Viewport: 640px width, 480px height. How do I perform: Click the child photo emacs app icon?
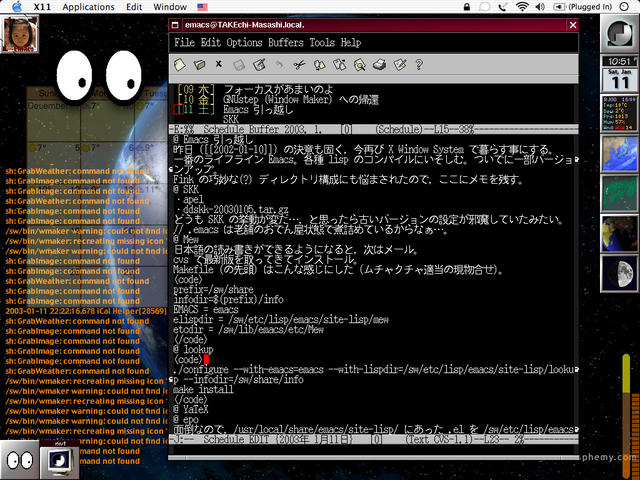pyautogui.click(x=21, y=37)
